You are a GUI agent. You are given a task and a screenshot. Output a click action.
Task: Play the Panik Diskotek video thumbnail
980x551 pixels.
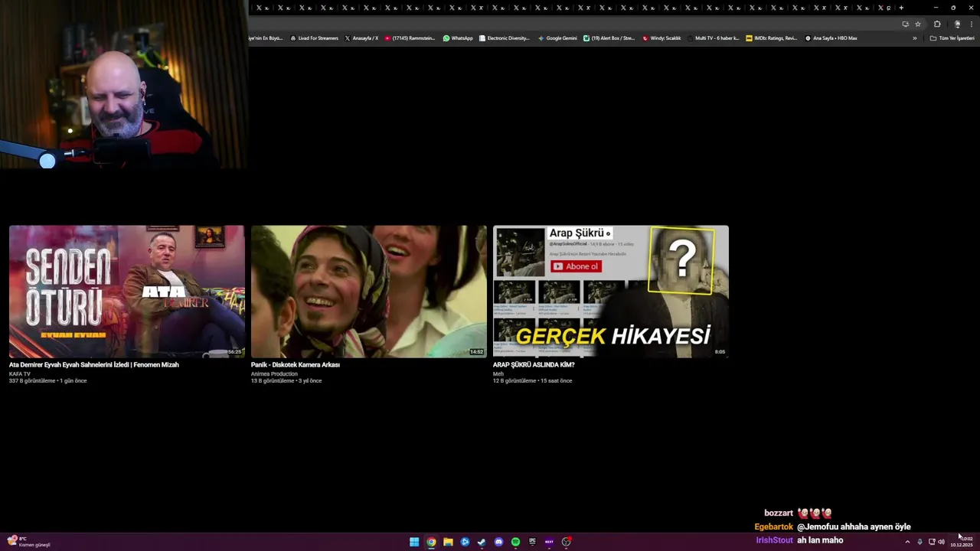tap(369, 292)
